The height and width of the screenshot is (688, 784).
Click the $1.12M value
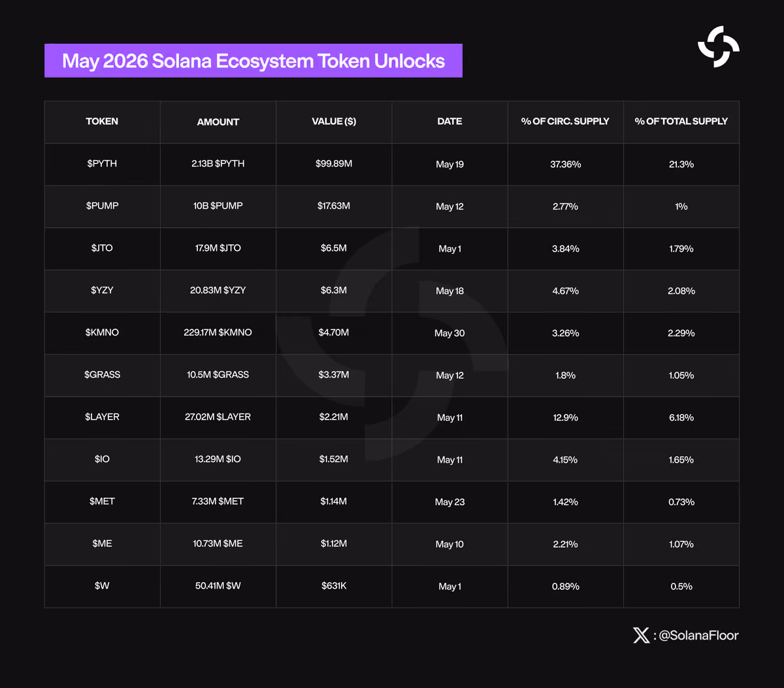coord(334,544)
